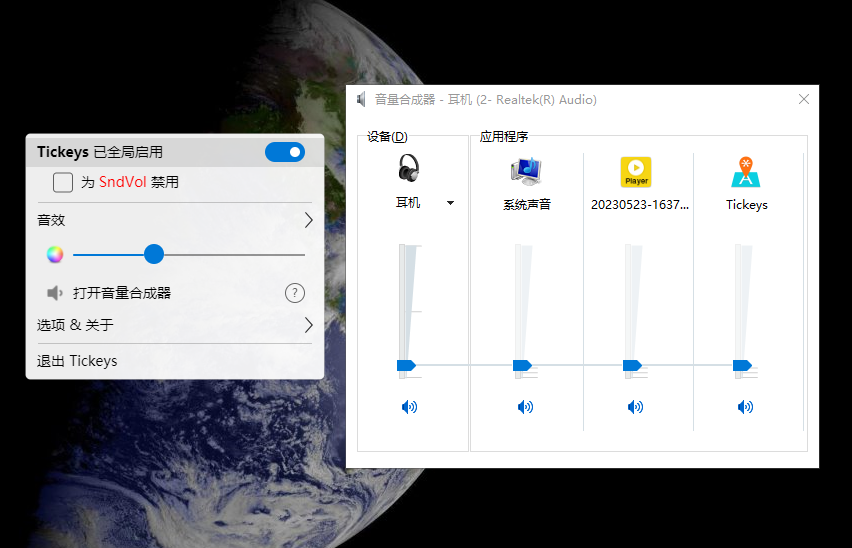Click the question mark help icon
This screenshot has height=548, width=852.
pos(295,293)
